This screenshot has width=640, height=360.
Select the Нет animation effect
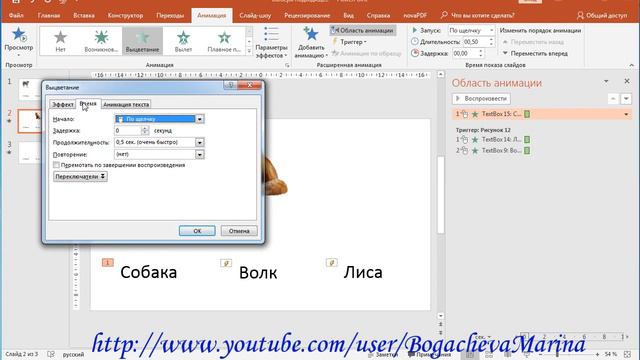coord(60,41)
